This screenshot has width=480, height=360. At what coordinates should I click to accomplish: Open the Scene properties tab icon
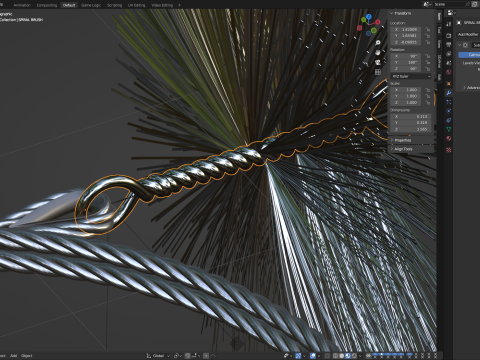449,63
